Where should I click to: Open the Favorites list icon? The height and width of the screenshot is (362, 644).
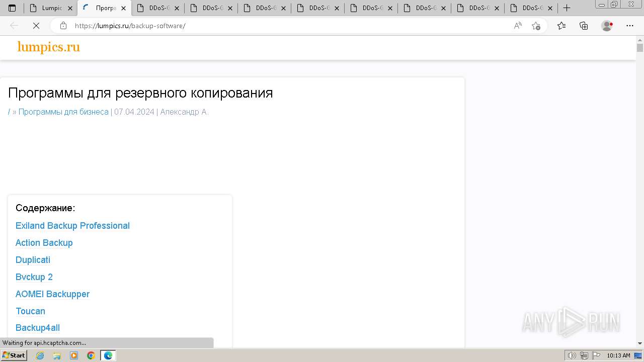point(561,26)
